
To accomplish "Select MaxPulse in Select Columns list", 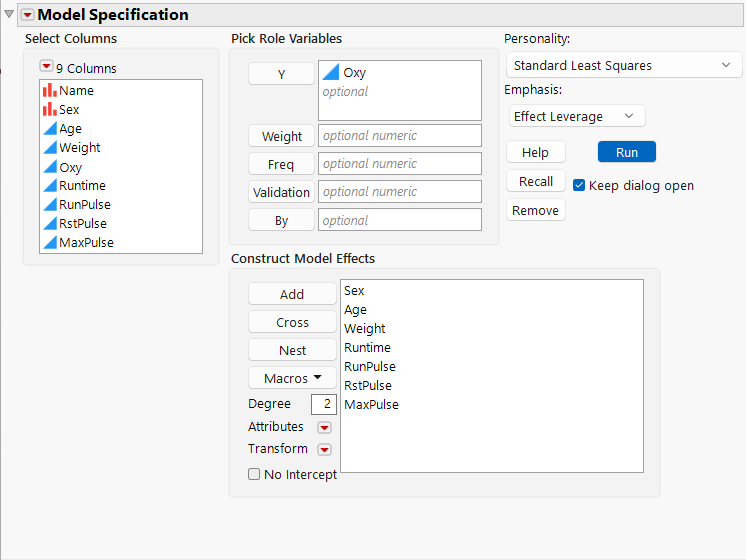I will click(x=121, y=242).
